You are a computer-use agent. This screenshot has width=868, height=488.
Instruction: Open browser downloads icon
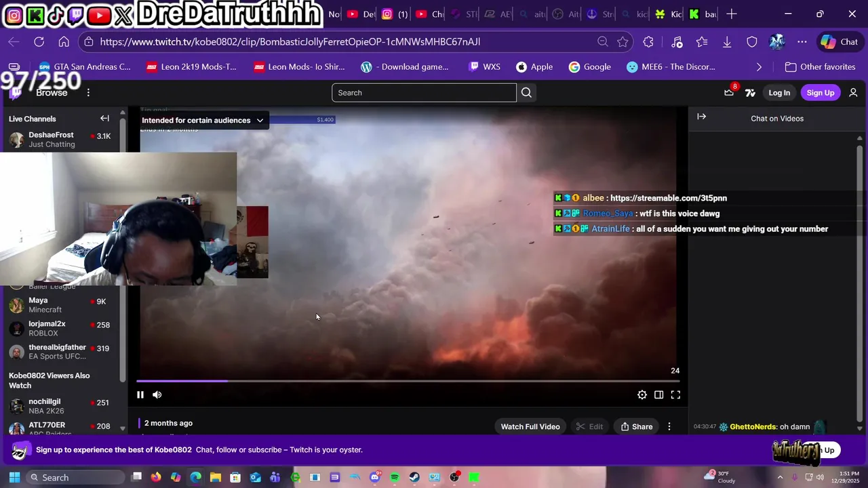727,42
